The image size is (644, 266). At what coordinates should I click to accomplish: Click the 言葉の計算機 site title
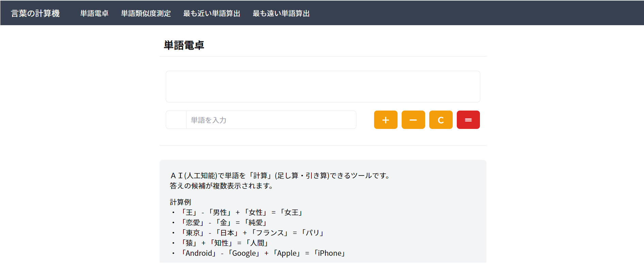pyautogui.click(x=35, y=13)
